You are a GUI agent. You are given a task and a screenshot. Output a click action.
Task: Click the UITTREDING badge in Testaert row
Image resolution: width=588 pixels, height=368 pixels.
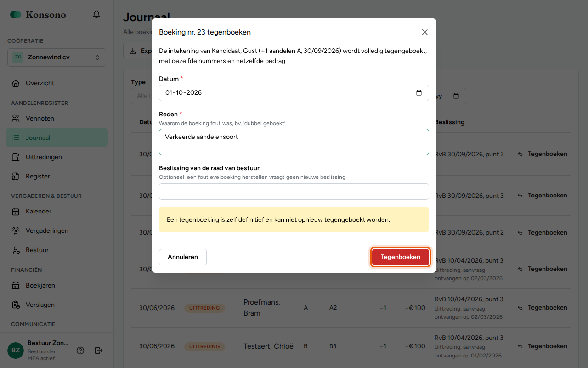204,346
